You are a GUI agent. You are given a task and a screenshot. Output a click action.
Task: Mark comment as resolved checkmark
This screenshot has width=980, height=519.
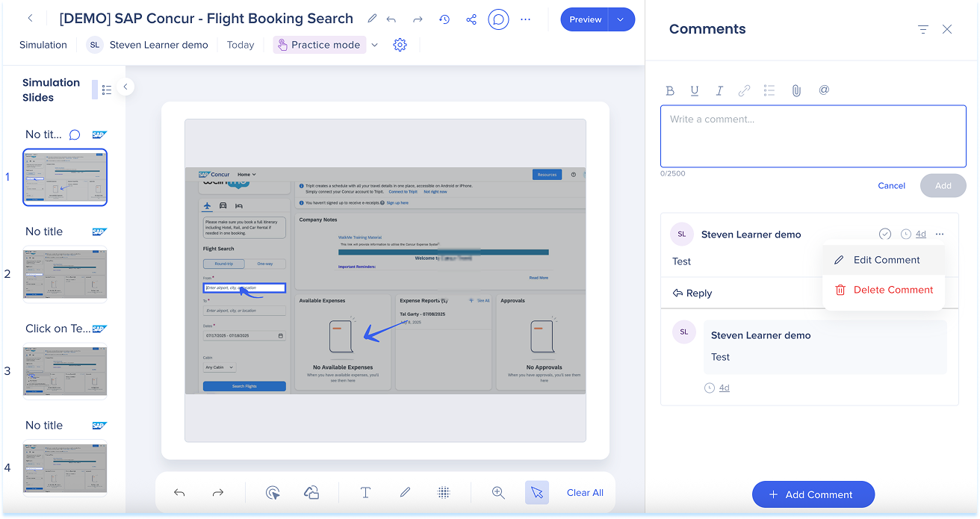[885, 234]
